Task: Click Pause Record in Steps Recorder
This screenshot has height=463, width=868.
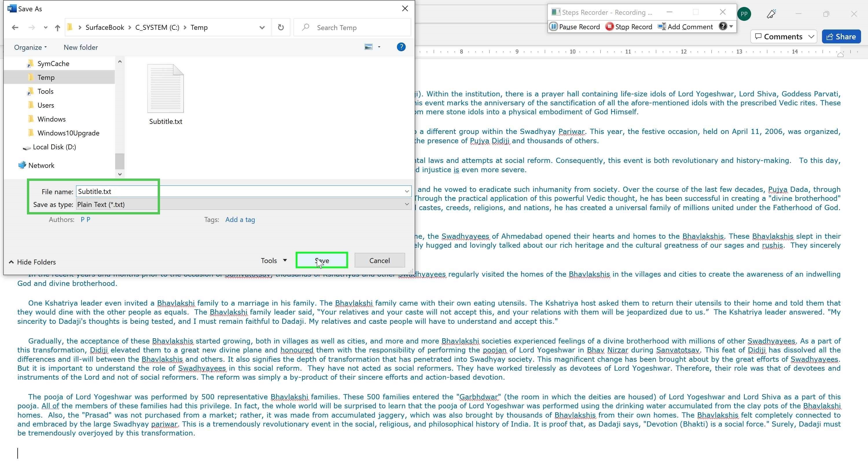Action: pos(575,27)
